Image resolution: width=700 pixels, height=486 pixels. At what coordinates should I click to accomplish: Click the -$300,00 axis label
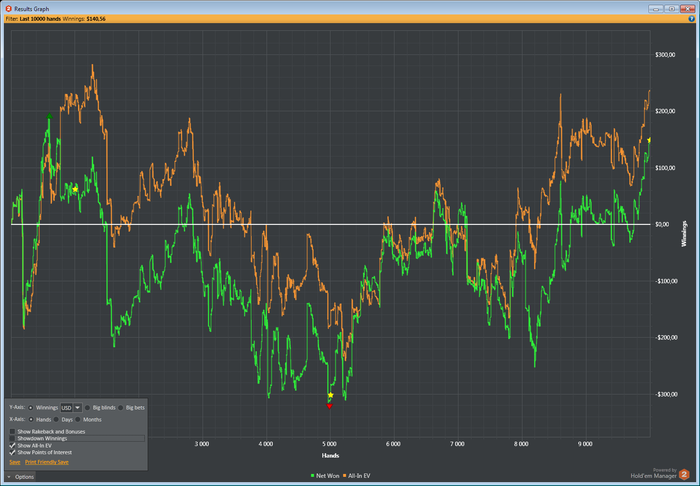(665, 394)
